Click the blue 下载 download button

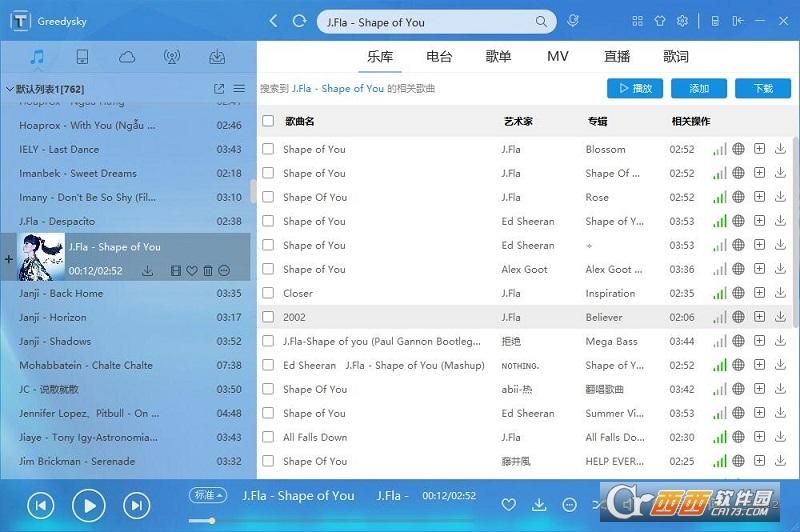(763, 88)
